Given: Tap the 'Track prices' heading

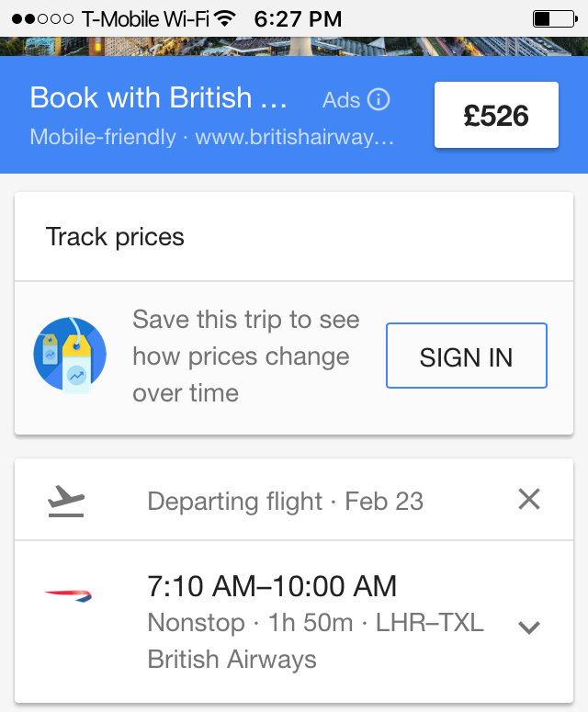Looking at the screenshot, I should [x=115, y=237].
